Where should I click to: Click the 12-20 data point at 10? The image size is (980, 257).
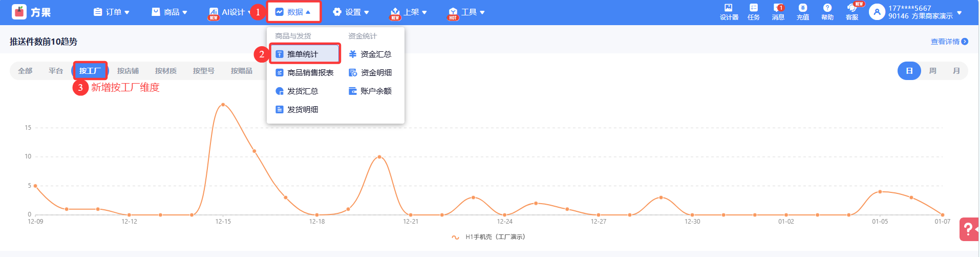(x=379, y=157)
